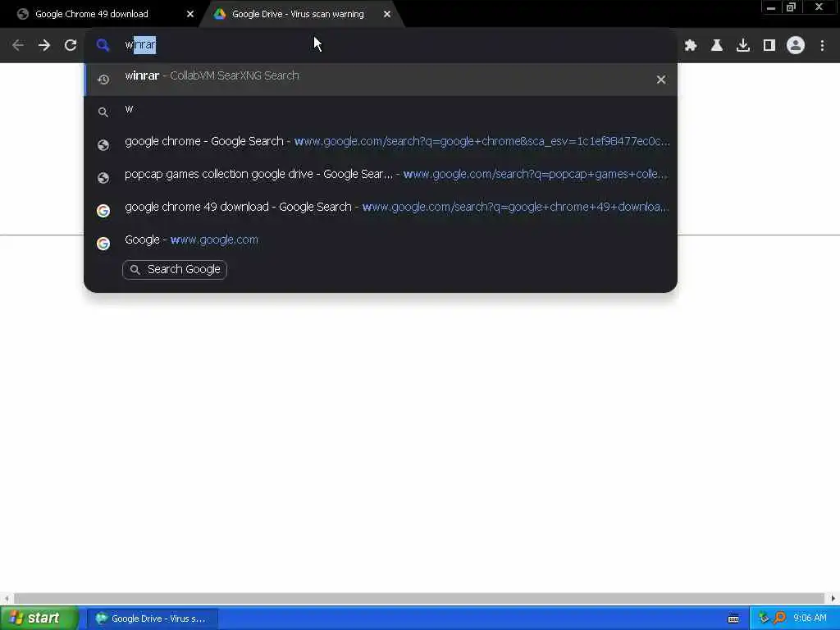Viewport: 840px width, 630px height.
Task: Toggle the side panel icon
Action: 769,46
